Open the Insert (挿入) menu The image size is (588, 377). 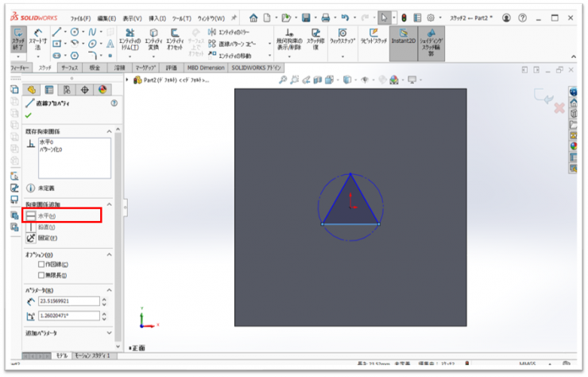(158, 17)
